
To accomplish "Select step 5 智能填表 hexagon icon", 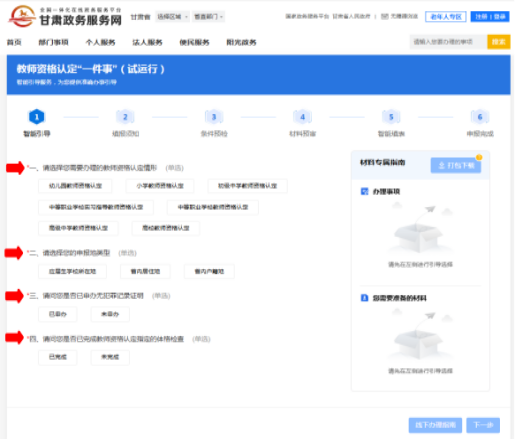I will click(391, 117).
